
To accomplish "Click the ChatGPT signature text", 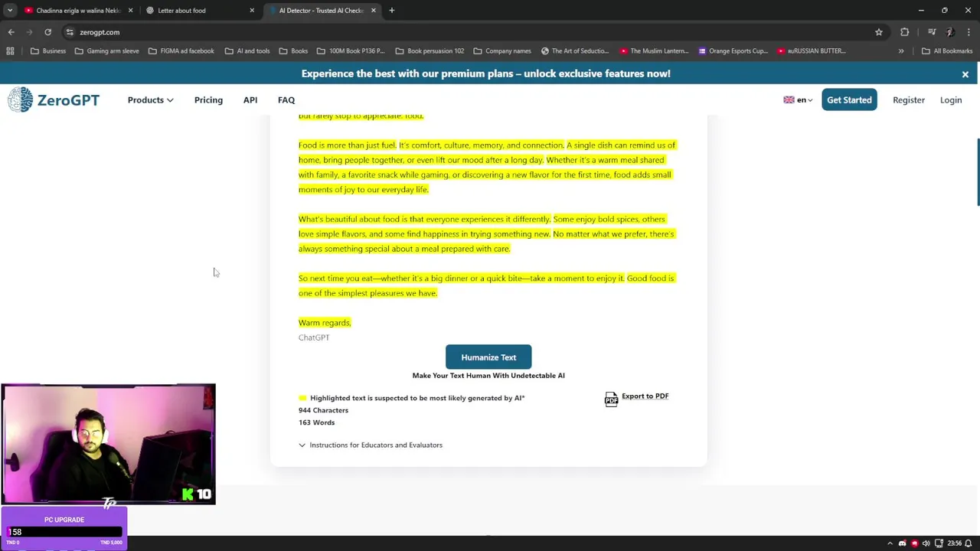I will 314,337.
